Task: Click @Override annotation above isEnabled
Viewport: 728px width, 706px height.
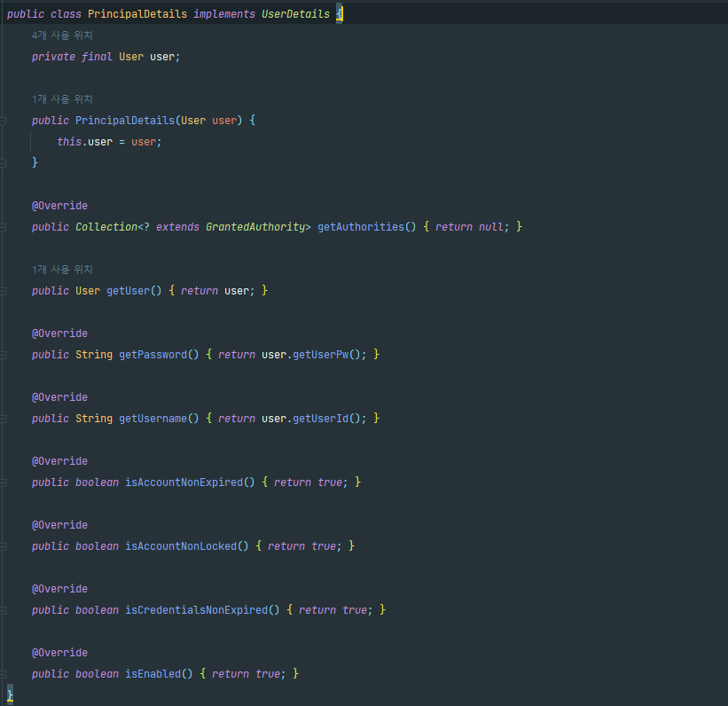Action: [59, 653]
